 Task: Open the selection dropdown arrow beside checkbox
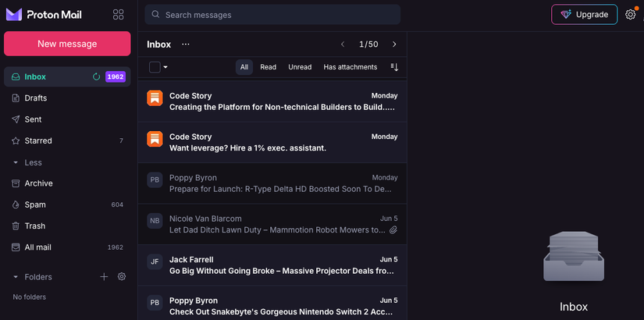pyautogui.click(x=165, y=67)
